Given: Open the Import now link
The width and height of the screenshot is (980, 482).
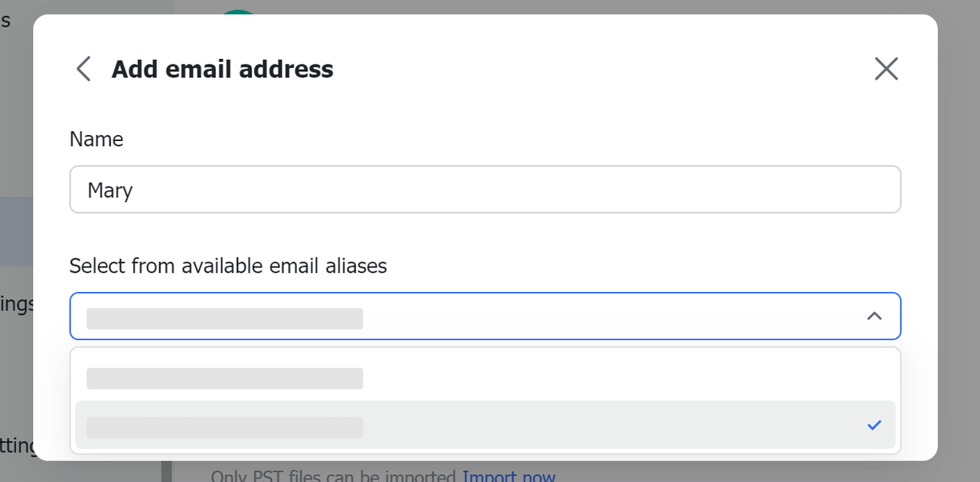Looking at the screenshot, I should [509, 475].
